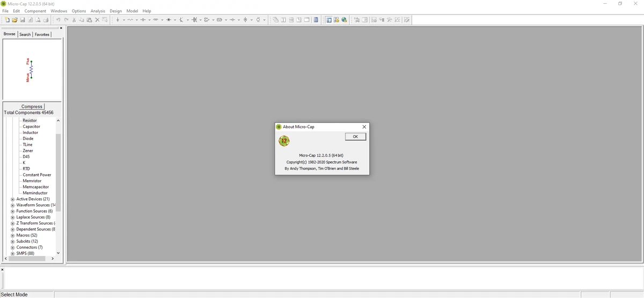Click the Undo arrow icon
This screenshot has width=644, height=298.
[58, 20]
